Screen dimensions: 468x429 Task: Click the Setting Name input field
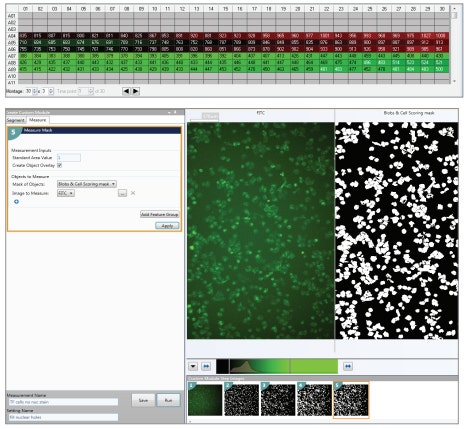(x=63, y=417)
